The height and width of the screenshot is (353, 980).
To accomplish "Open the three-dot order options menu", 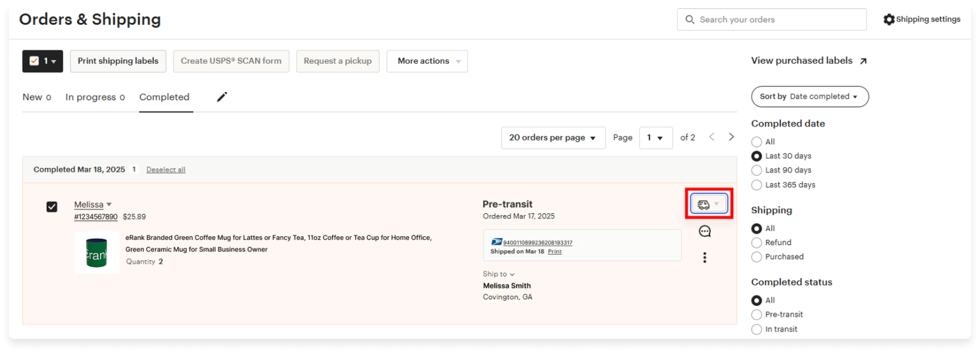I will coord(705,257).
